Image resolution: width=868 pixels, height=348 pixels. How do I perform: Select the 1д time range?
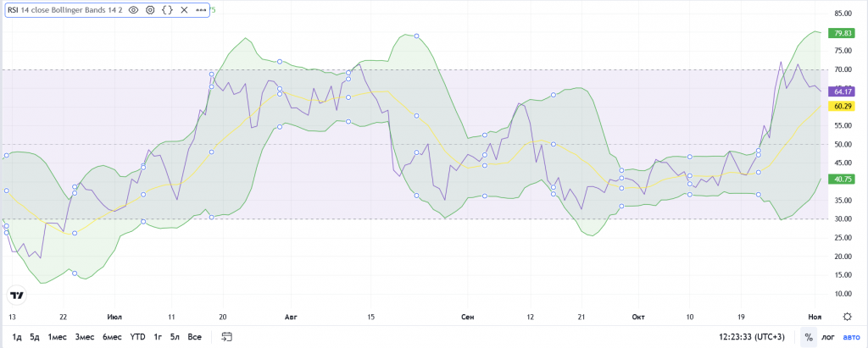[17, 337]
